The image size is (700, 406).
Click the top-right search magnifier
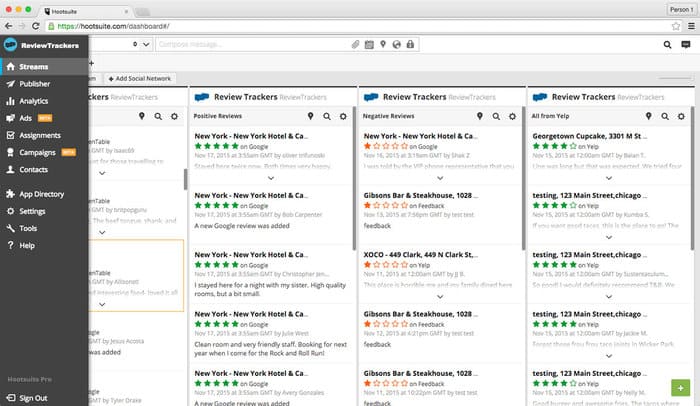tap(667, 44)
